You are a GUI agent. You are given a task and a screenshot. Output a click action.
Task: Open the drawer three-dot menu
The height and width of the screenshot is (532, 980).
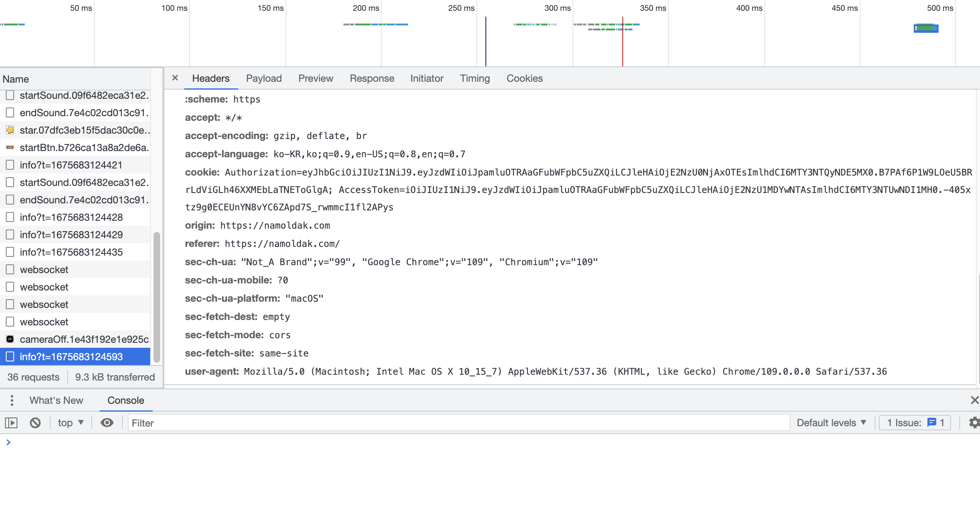point(12,400)
